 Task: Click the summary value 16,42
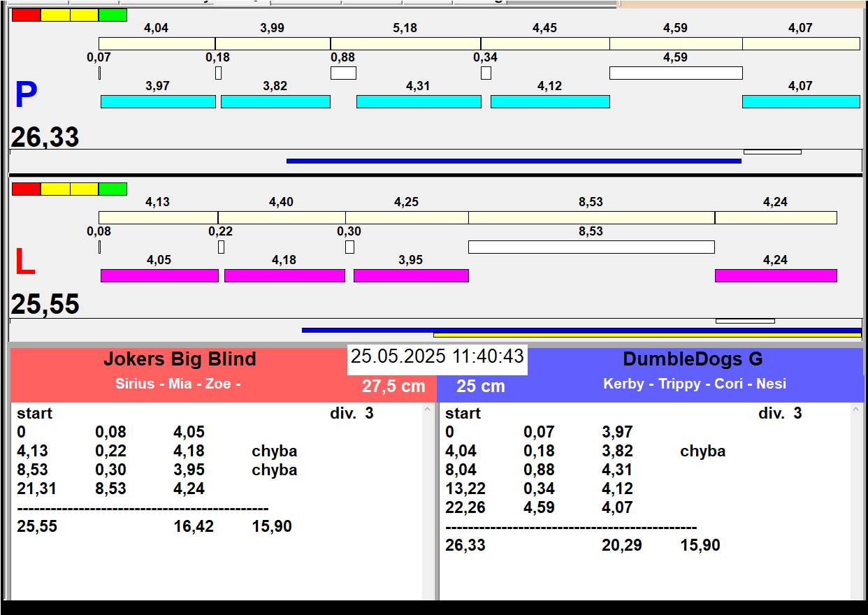click(x=194, y=527)
